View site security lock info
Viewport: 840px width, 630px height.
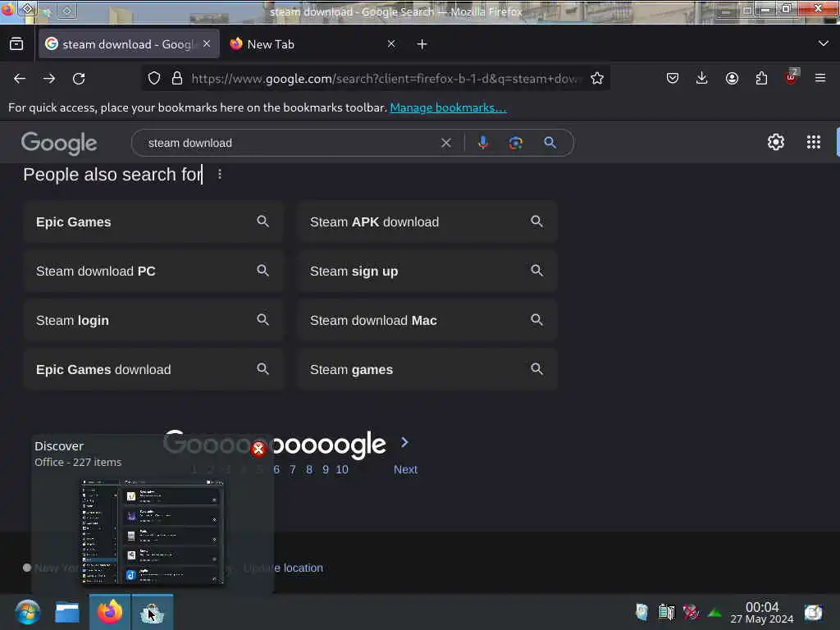click(177, 79)
